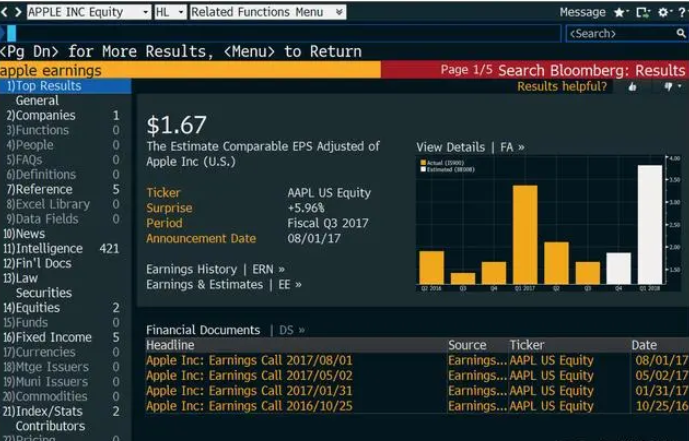Select the Data Fields category

coord(65,219)
